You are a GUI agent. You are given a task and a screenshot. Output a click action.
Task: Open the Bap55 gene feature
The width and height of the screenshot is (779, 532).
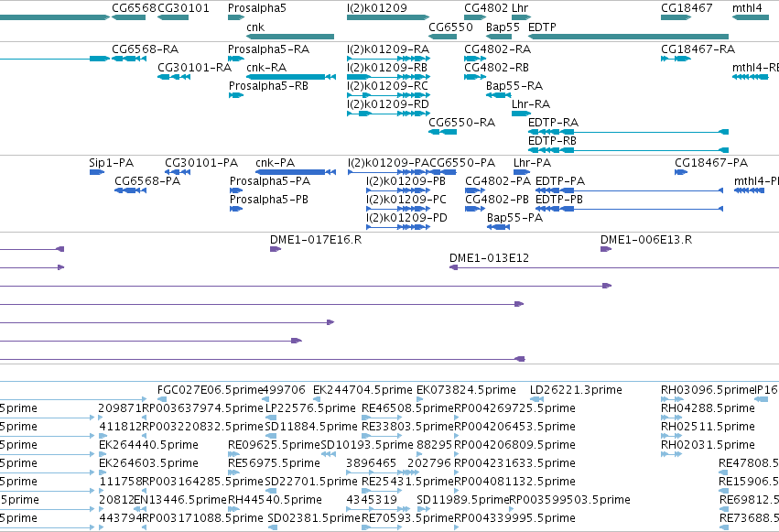point(499,37)
